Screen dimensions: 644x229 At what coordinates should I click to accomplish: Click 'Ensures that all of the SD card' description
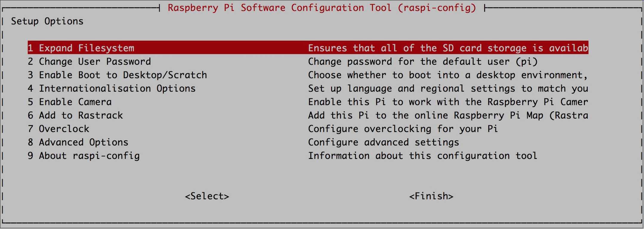[395, 48]
